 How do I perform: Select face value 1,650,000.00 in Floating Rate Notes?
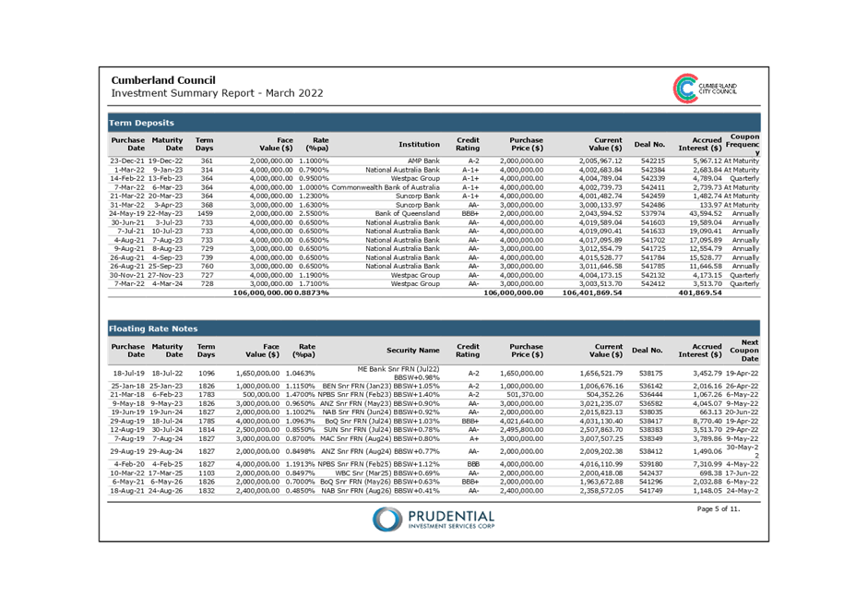click(257, 374)
